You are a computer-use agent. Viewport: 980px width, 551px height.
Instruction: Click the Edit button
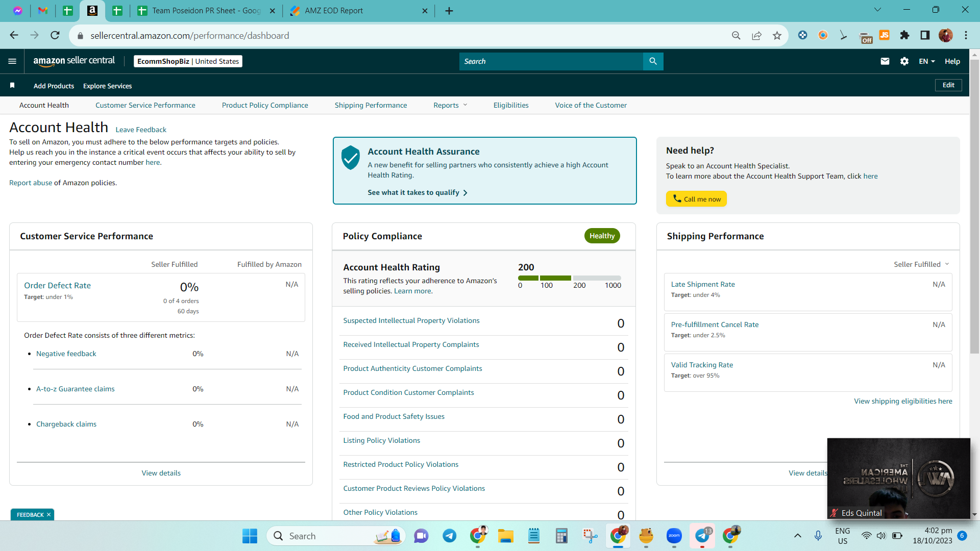948,85
